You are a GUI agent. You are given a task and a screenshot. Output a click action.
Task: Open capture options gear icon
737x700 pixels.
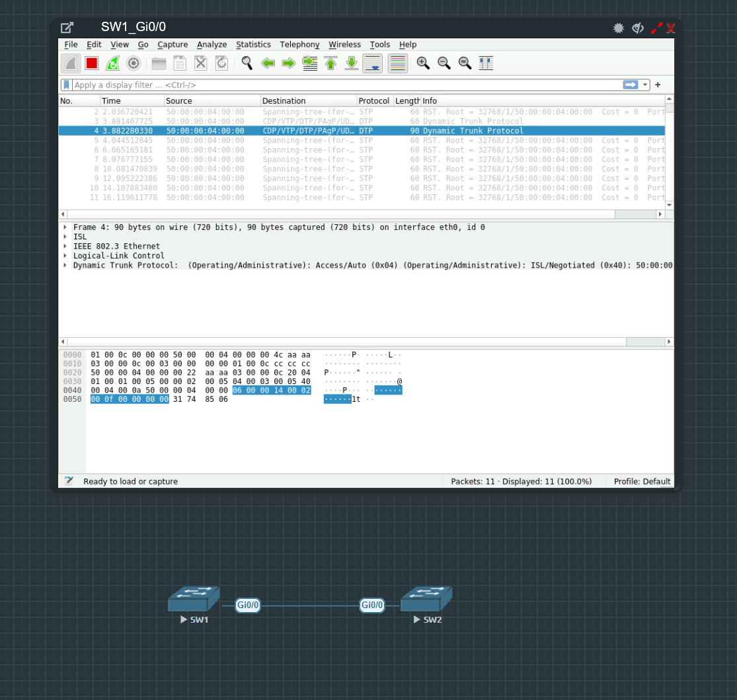pos(134,63)
